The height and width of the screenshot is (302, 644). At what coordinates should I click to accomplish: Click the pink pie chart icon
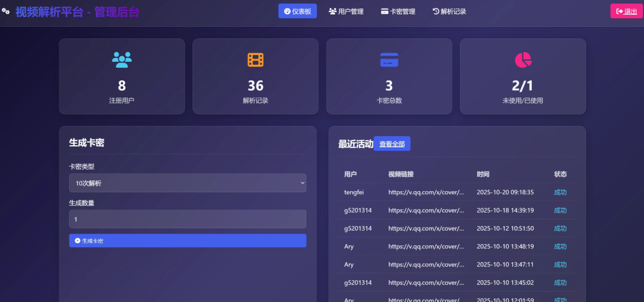click(523, 60)
